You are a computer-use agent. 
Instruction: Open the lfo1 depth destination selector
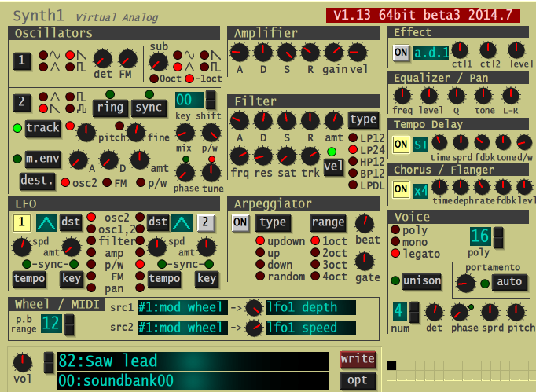pos(310,307)
